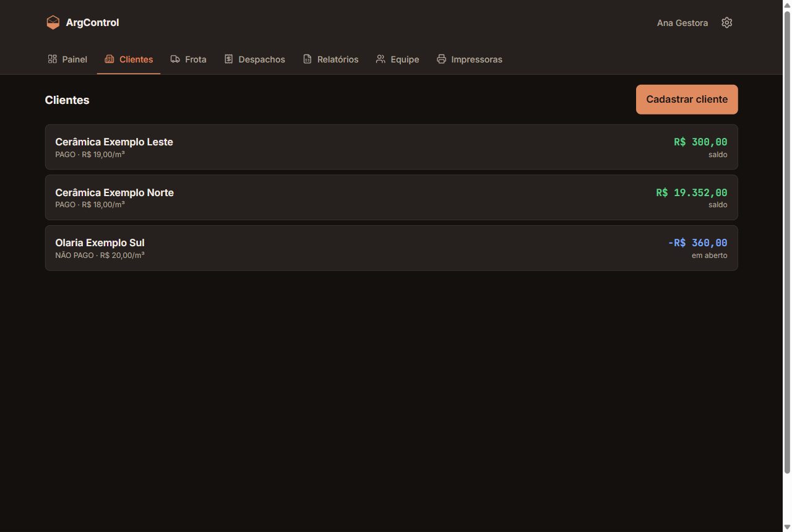
Task: Click the R$ 300,00 balance value
Action: point(700,142)
